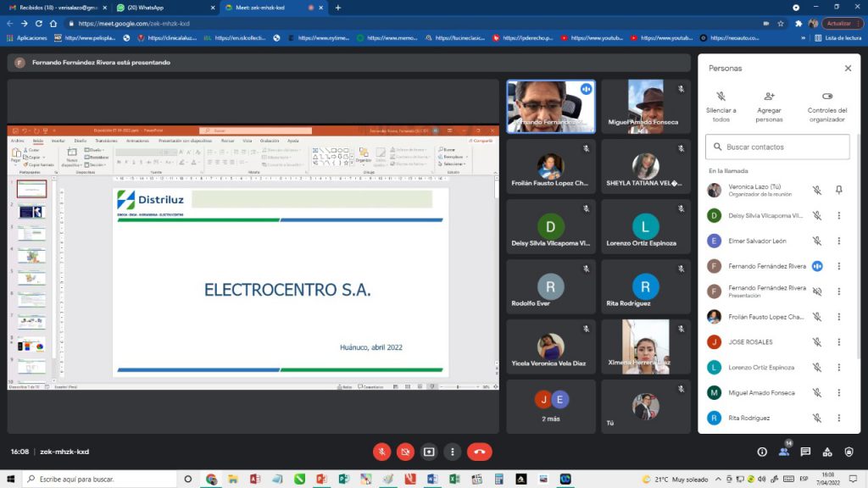Click the Buscar contactos search field
The width and height of the screenshot is (868, 488).
point(777,147)
